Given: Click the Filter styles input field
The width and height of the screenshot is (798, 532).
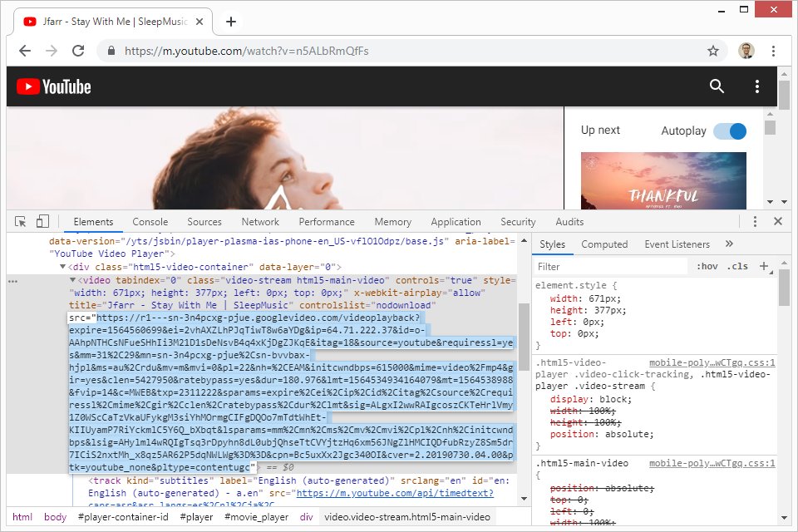Looking at the screenshot, I should point(611,267).
